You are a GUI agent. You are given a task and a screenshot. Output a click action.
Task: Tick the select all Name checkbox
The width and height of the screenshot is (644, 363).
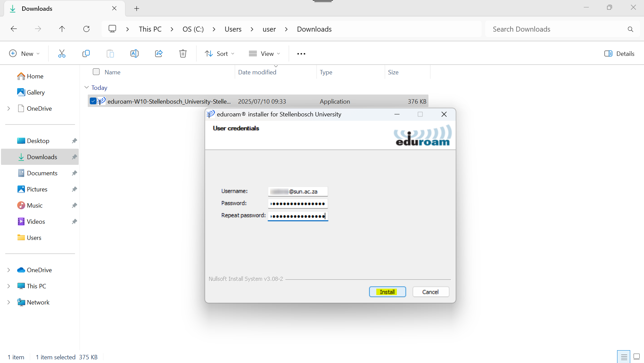[x=96, y=72]
